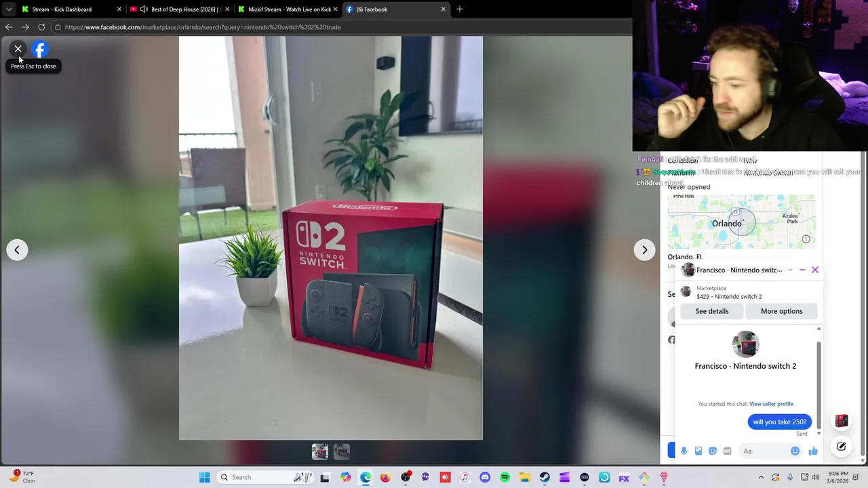The image size is (868, 488).
Task: Click the 'will you take 250?' message bubble
Action: (x=780, y=422)
